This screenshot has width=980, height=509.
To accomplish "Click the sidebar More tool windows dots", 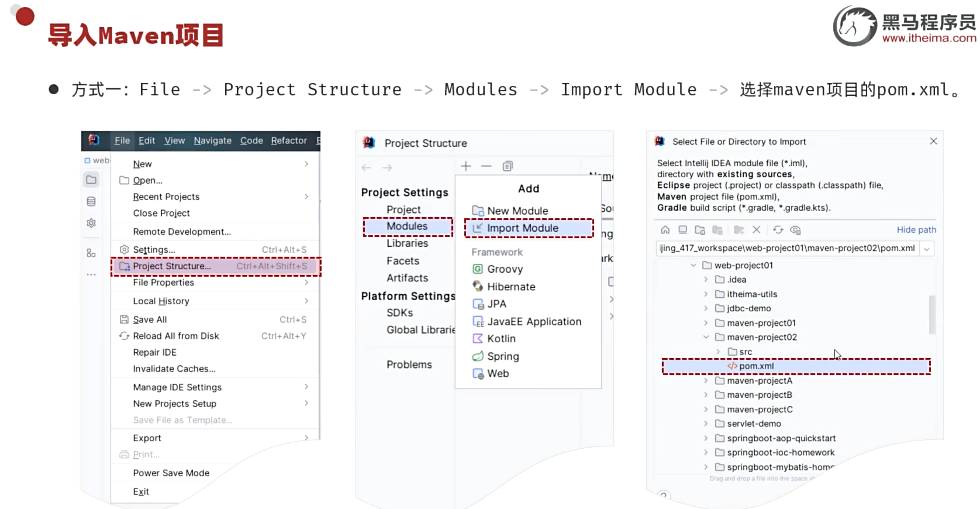I will click(x=91, y=274).
